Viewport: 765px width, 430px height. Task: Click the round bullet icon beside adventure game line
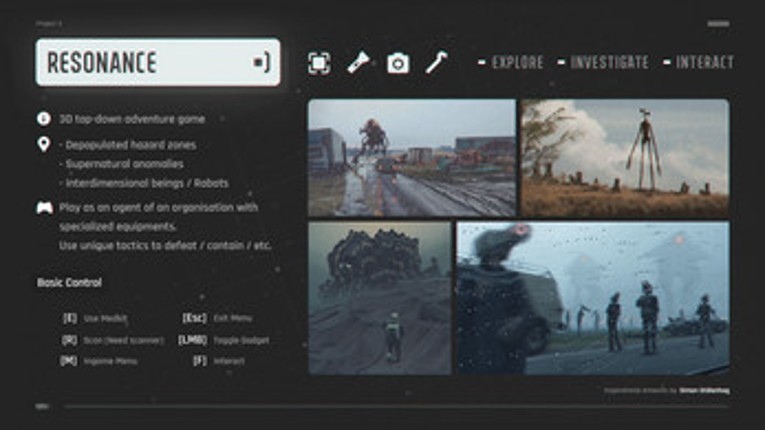tap(44, 119)
